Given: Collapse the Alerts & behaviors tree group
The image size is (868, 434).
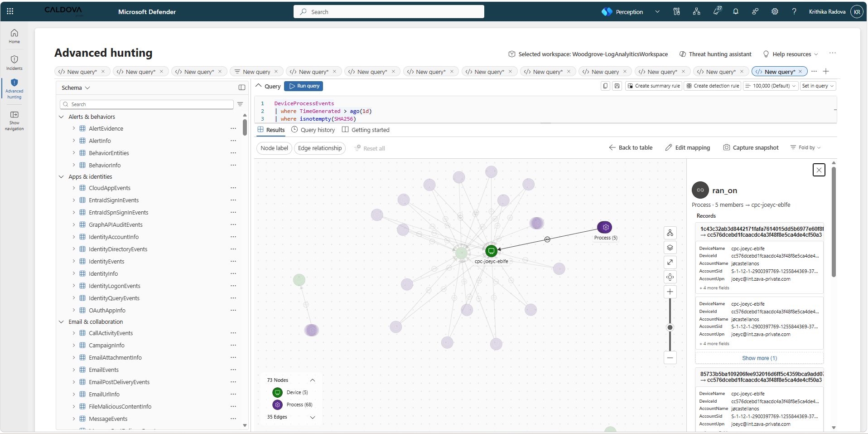Looking at the screenshot, I should coord(62,117).
